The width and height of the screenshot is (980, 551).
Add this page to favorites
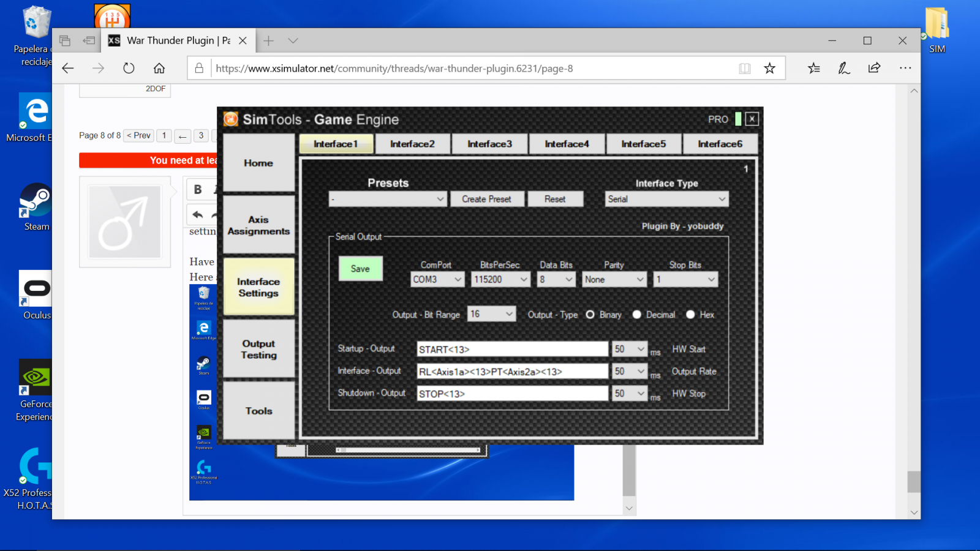(x=770, y=69)
